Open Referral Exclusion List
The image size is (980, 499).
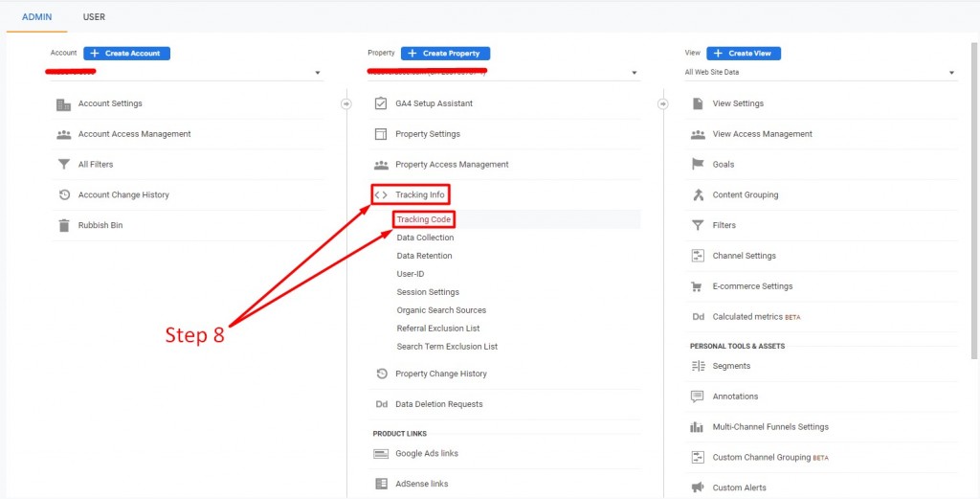438,329
